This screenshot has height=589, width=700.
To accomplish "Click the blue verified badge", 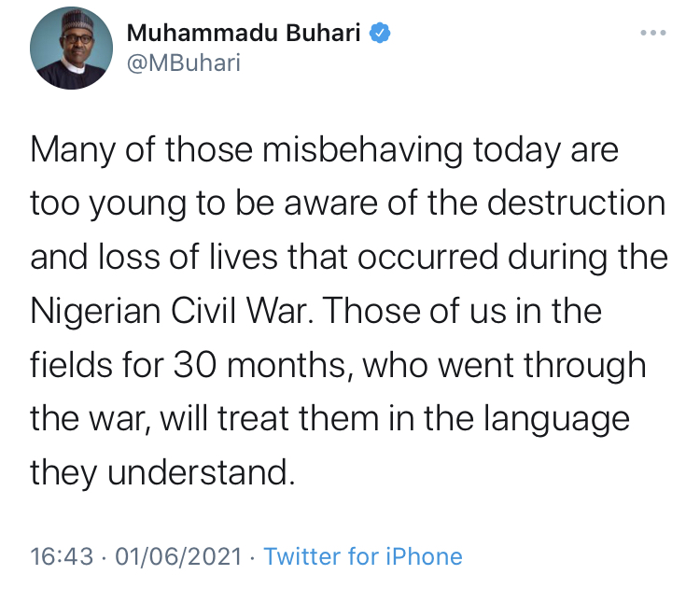I will pos(380,35).
